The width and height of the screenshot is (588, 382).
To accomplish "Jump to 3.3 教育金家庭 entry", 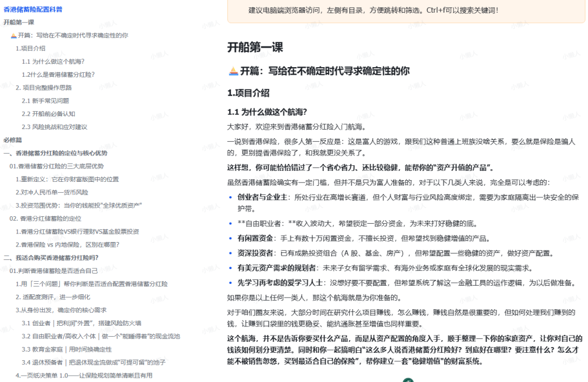I will [67, 349].
